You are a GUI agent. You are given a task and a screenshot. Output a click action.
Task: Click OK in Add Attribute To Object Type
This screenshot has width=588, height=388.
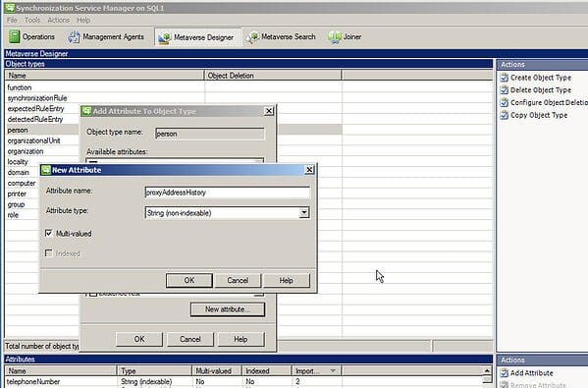pyautogui.click(x=139, y=339)
